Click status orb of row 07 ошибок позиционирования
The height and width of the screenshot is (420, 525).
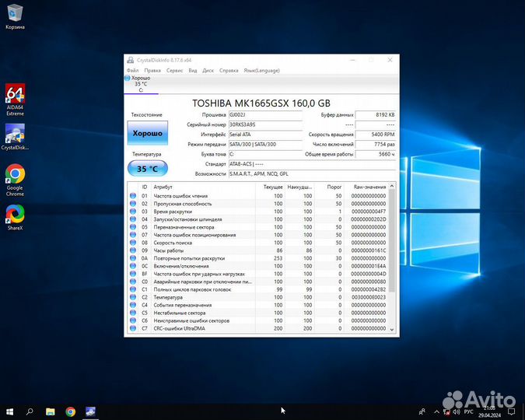point(133,235)
